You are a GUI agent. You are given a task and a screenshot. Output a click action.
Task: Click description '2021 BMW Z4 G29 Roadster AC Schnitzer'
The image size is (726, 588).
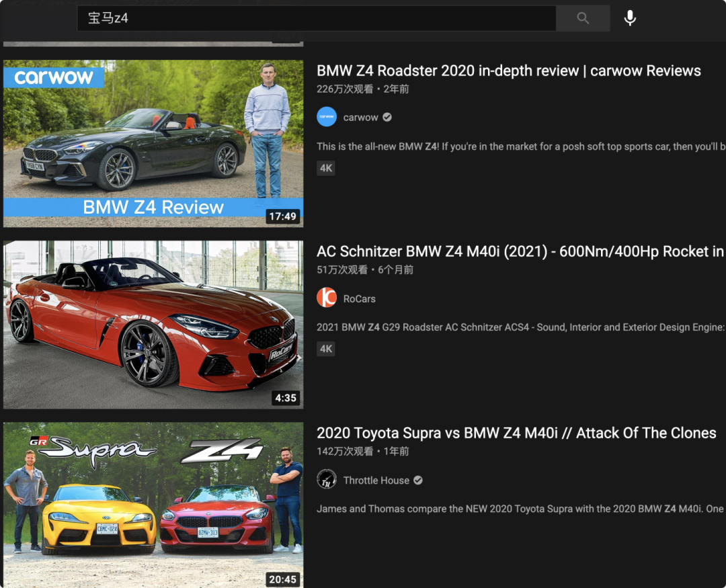[x=521, y=327]
